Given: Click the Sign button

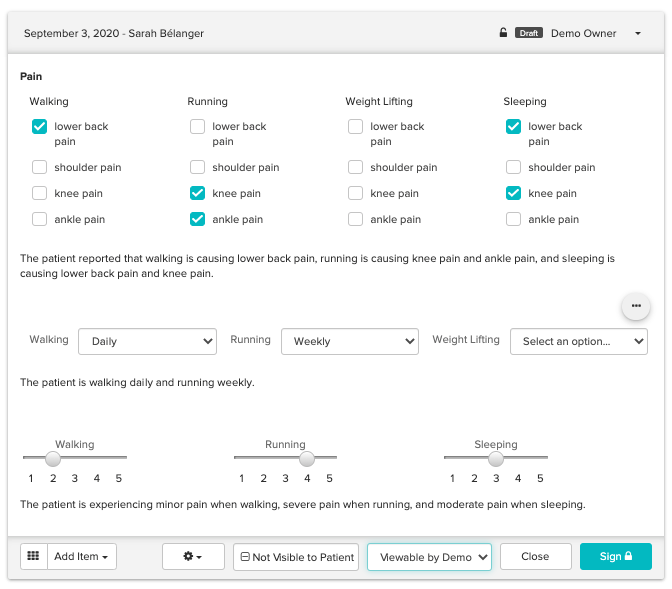Looking at the screenshot, I should click(615, 557).
